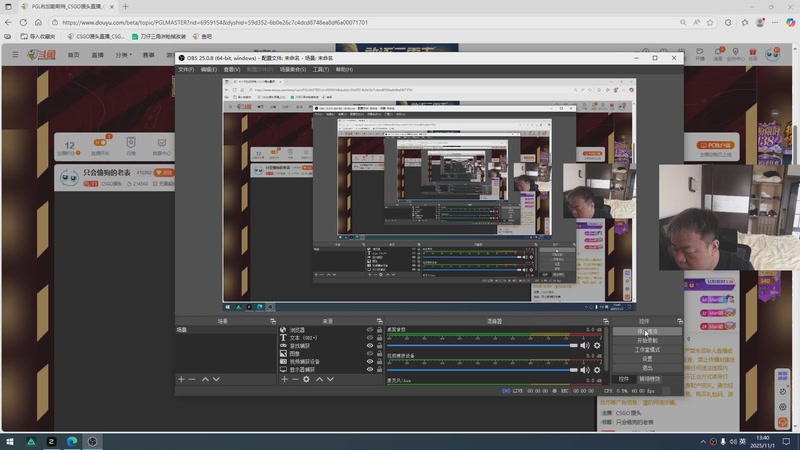The height and width of the screenshot is (450, 800).
Task: Open the Douyu hamburger menu
Action: [x=15, y=54]
